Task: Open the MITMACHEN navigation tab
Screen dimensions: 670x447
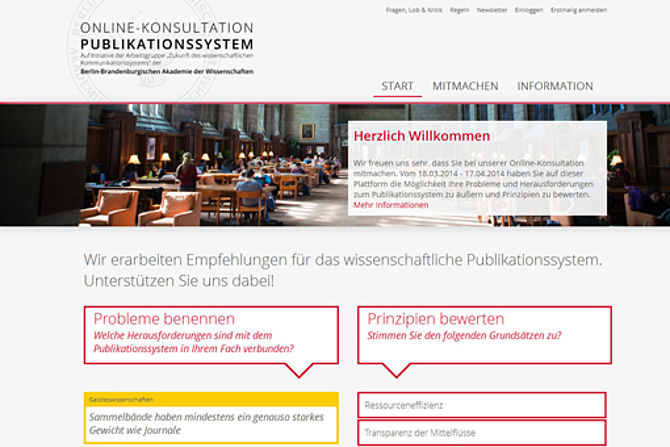Action: (465, 86)
